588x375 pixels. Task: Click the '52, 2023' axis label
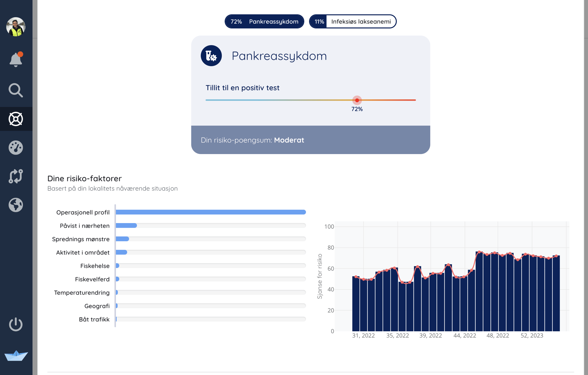532,336
